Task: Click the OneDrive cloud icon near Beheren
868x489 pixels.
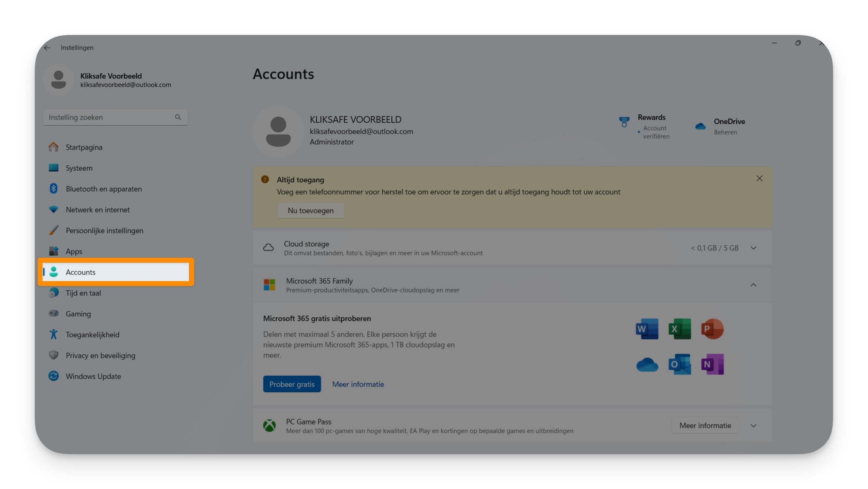Action: click(x=700, y=126)
